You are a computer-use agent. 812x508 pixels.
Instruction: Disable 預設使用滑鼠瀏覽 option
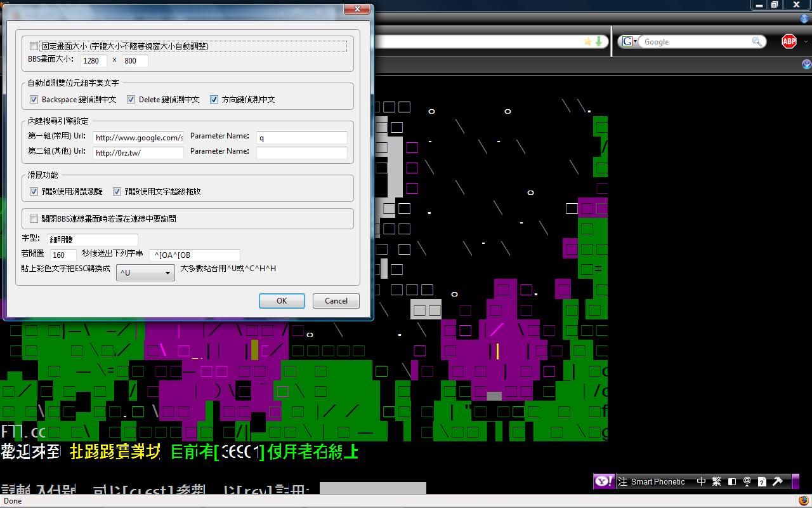coord(34,191)
